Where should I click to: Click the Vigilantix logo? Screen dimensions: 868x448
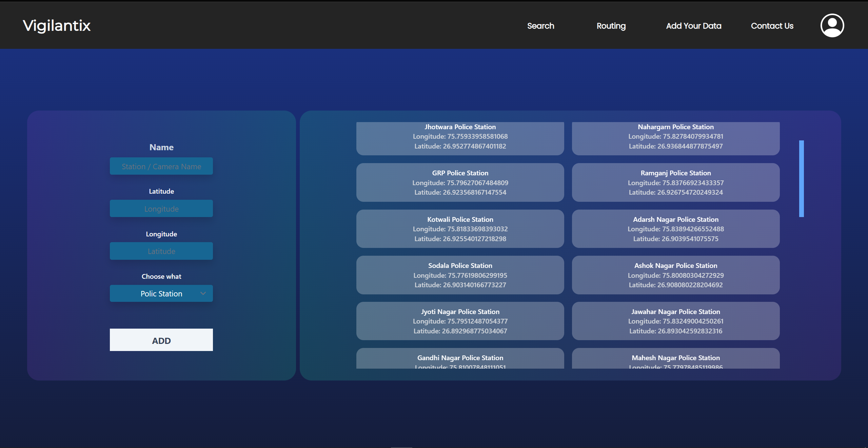(57, 26)
